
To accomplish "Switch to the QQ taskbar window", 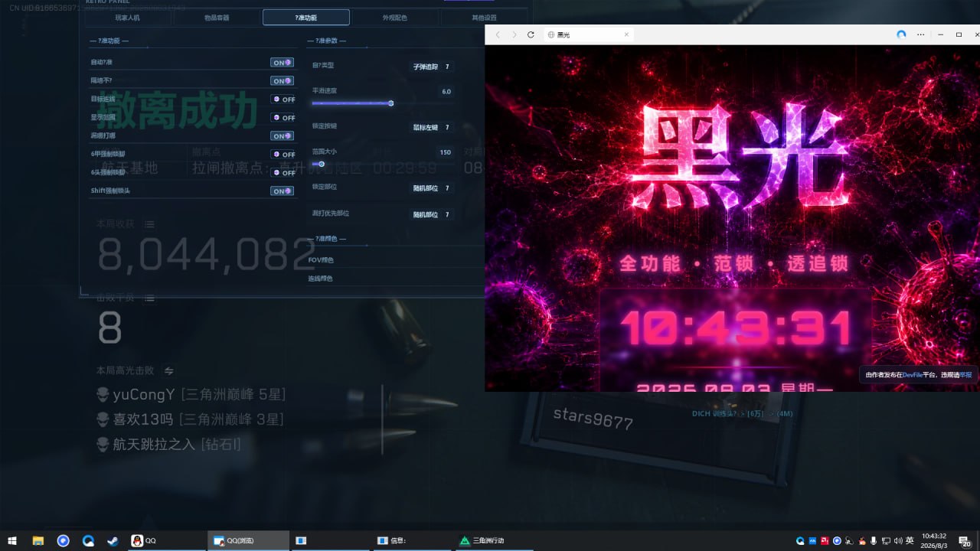I will pyautogui.click(x=165, y=540).
